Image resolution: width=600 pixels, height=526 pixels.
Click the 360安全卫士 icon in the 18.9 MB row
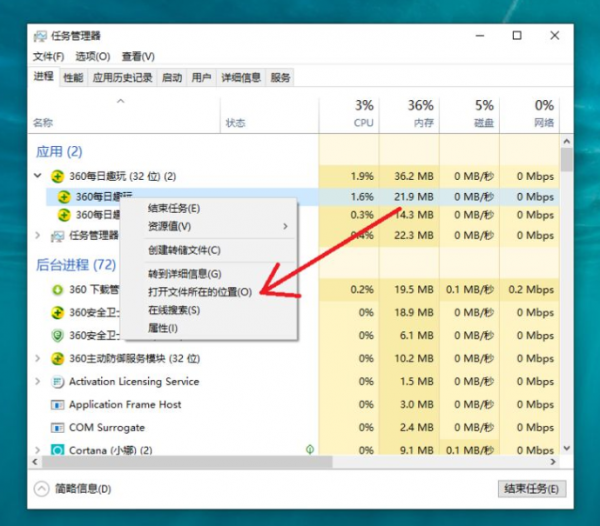pos(57,313)
